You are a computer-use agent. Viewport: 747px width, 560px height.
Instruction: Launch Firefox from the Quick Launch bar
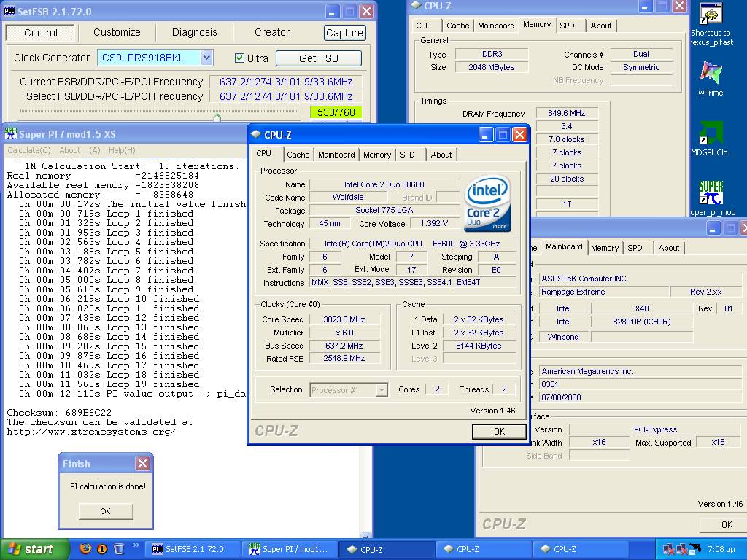[86, 548]
